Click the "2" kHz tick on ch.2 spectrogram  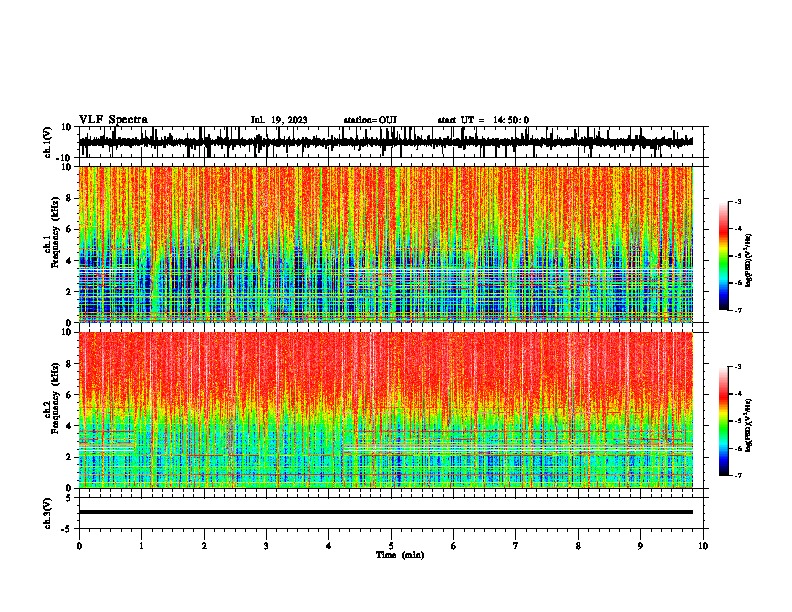pos(69,457)
